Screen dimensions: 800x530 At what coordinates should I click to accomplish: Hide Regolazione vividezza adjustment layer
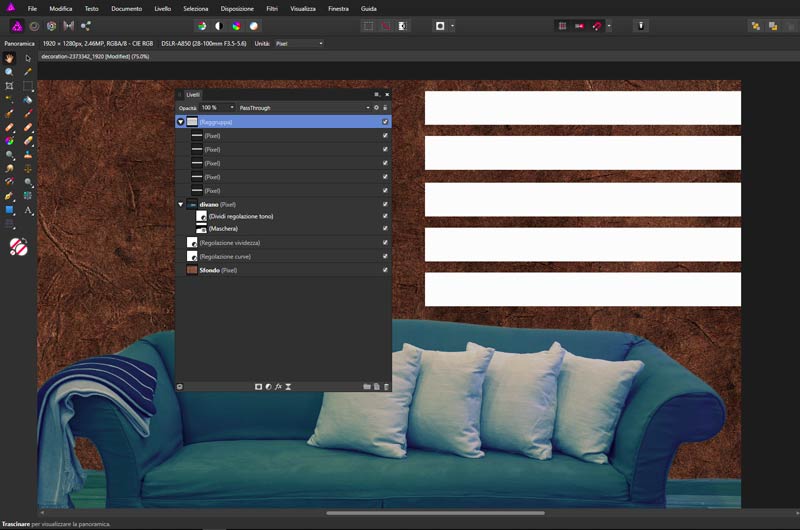tap(385, 243)
